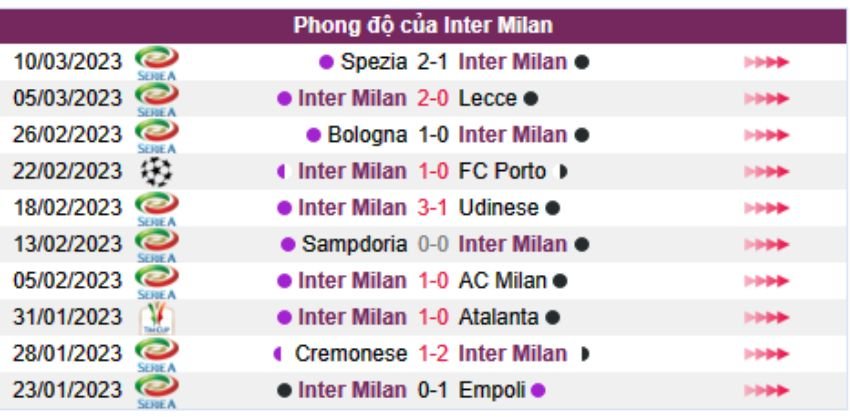
Task: Open details arrows for Udinese match
Action: click(766, 209)
